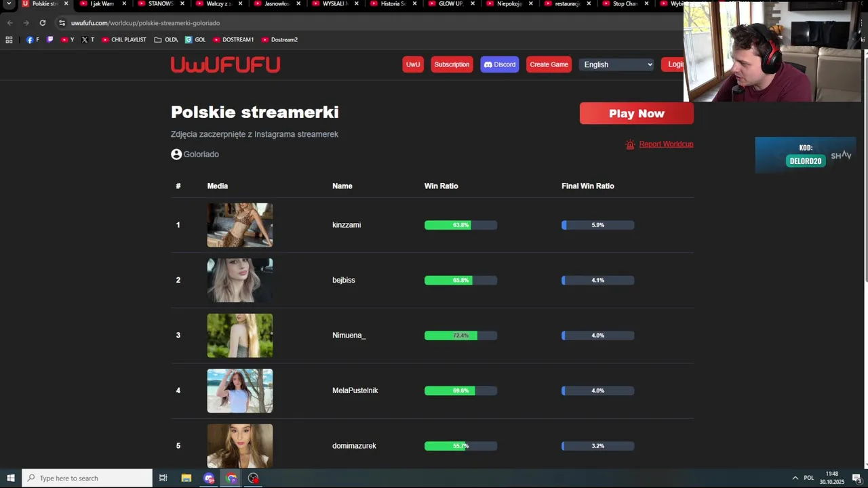Open bejbiss's thumbnail image

240,281
